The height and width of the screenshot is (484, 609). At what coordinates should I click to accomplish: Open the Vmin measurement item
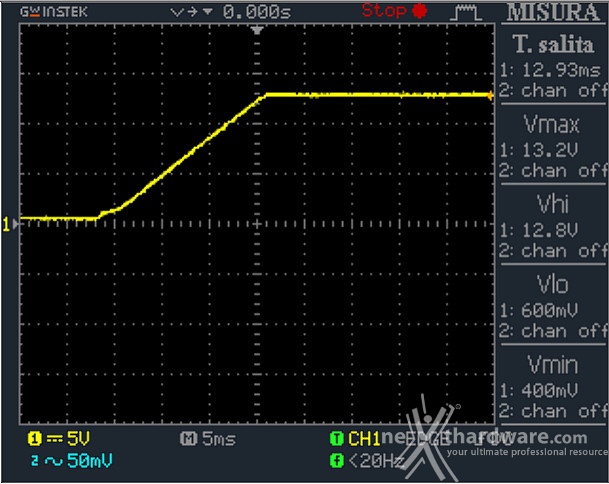(553, 364)
